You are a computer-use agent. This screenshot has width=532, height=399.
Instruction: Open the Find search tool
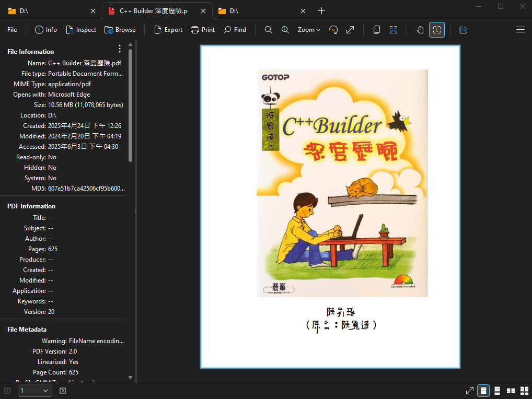coord(235,30)
